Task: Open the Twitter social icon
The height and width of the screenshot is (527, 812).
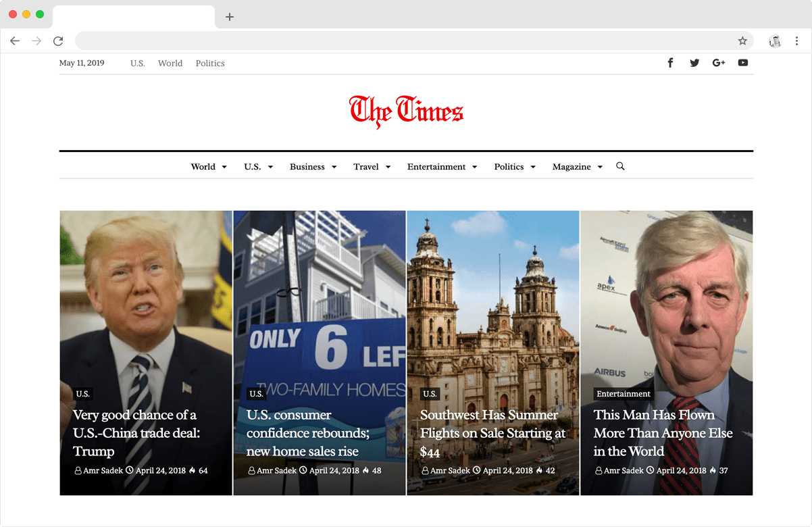Action: point(694,63)
